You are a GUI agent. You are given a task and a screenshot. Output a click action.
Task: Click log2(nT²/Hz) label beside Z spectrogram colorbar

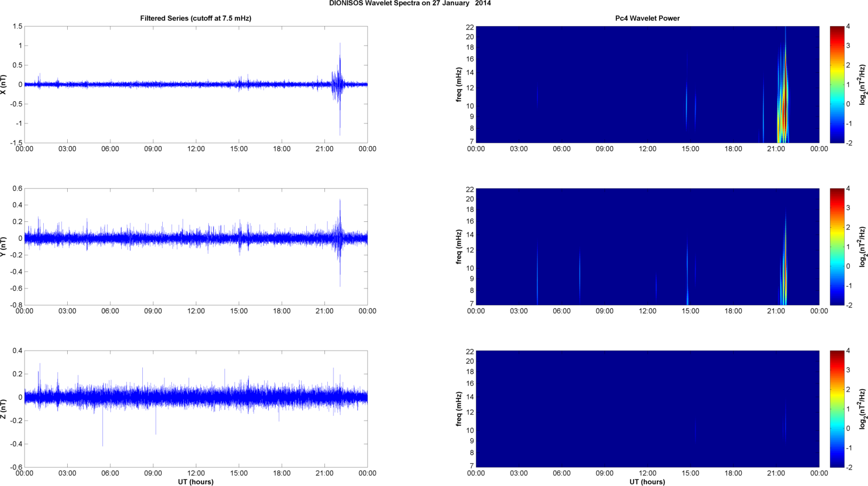(863, 409)
